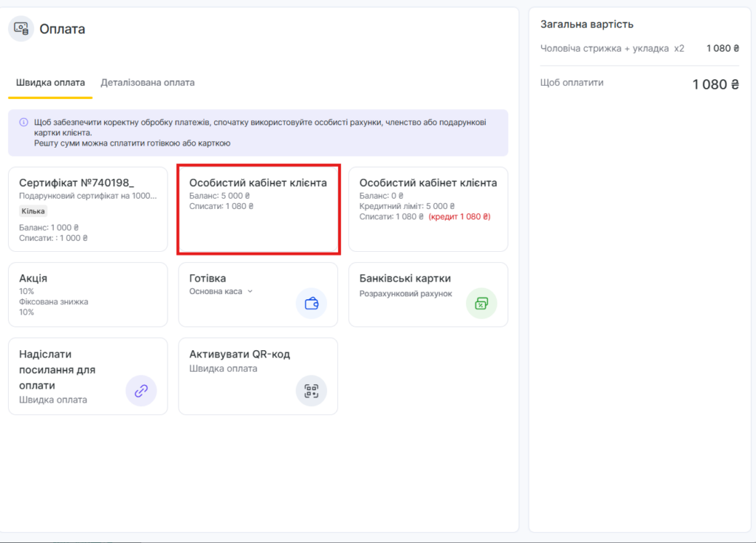Apply the Акція 10% discount card
The height and width of the screenshot is (543, 756).
pyautogui.click(x=88, y=294)
